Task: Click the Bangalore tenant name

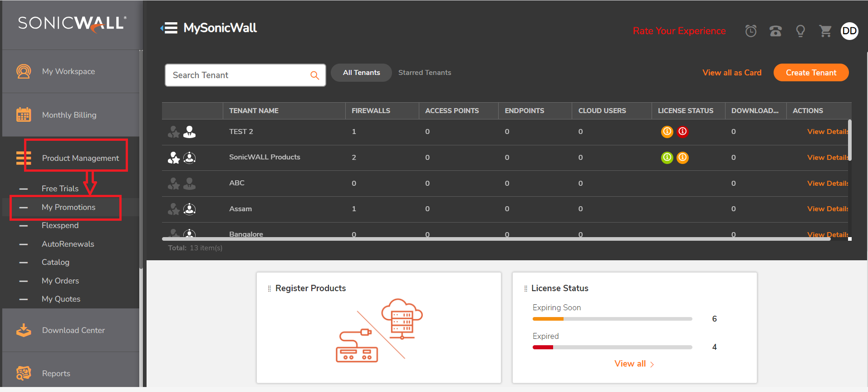Action: tap(246, 234)
